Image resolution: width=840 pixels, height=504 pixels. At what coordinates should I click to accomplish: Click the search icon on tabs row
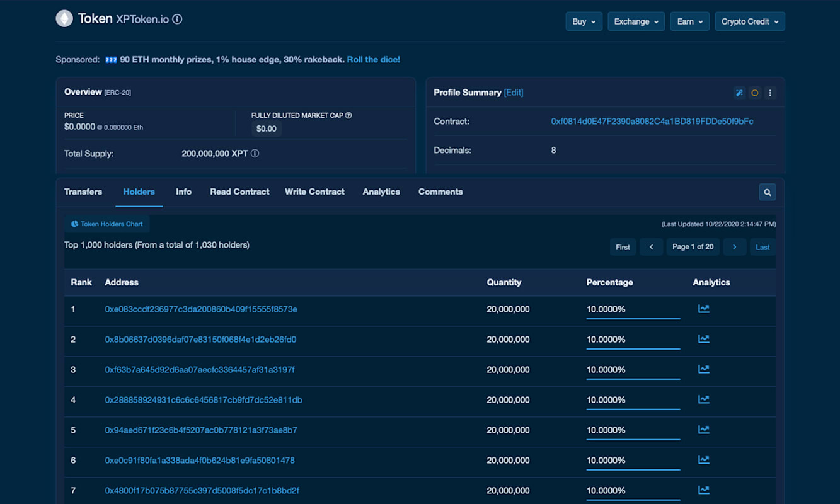pos(768,192)
